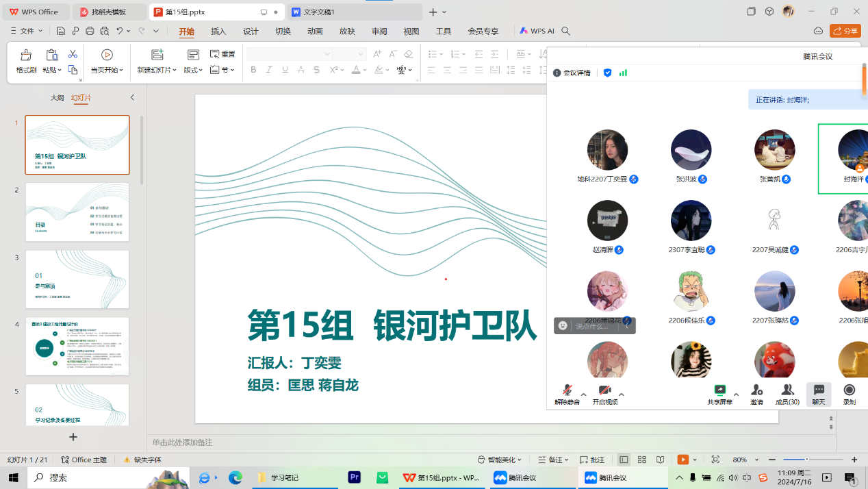Select slide 3 thumbnail in panel
Screen dimensions: 868x489
[77, 279]
